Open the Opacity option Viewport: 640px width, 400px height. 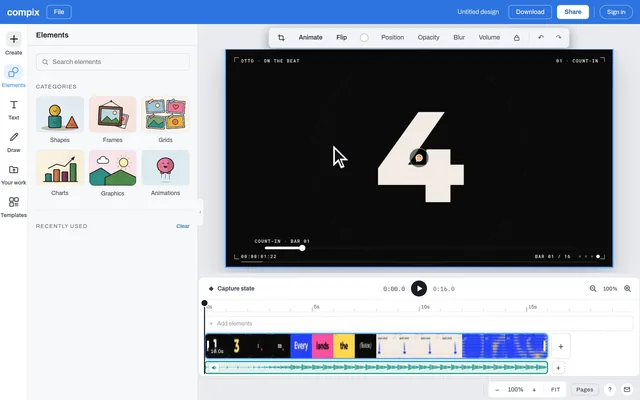[428, 37]
